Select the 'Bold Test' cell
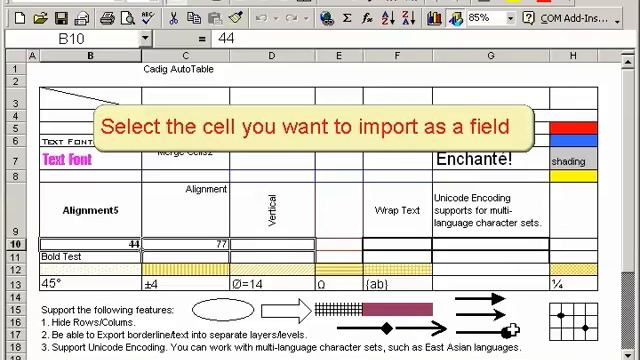Image resolution: width=640 pixels, height=360 pixels. 90,257
